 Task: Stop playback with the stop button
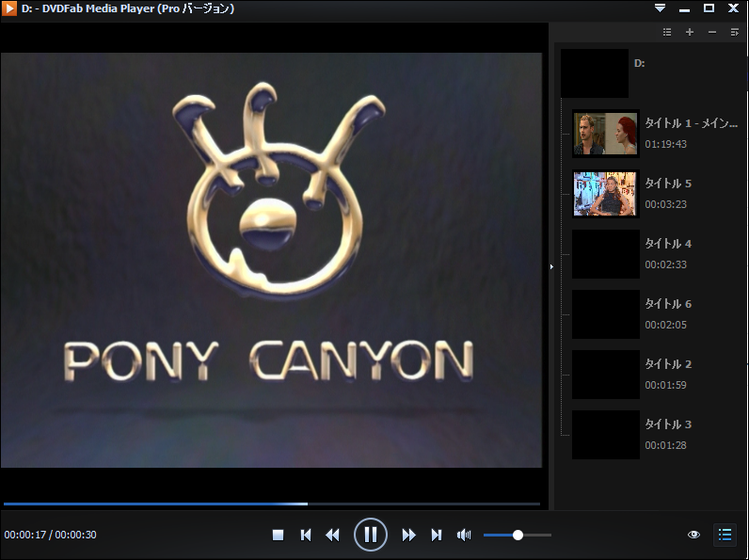click(x=278, y=535)
